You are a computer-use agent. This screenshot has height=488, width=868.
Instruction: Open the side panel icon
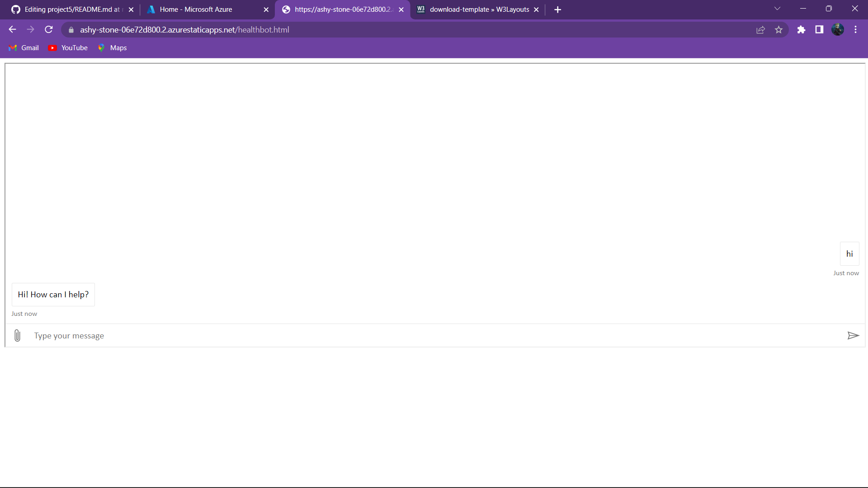[819, 30]
